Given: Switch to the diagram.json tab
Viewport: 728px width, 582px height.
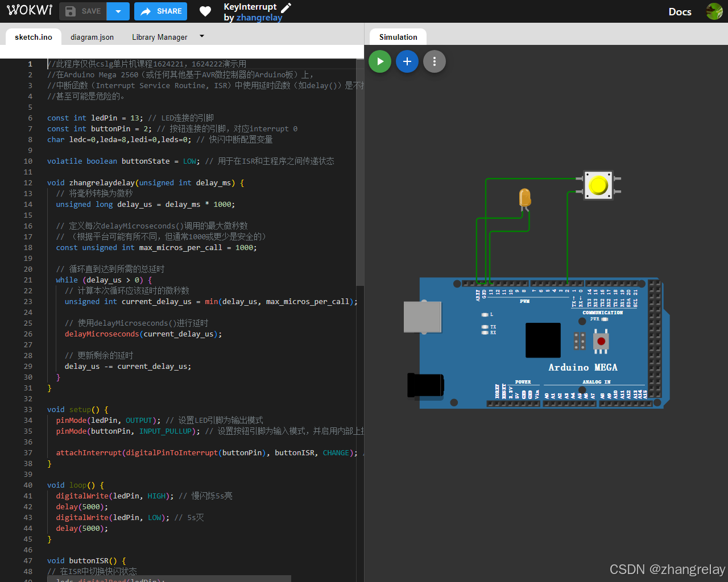Looking at the screenshot, I should [92, 37].
